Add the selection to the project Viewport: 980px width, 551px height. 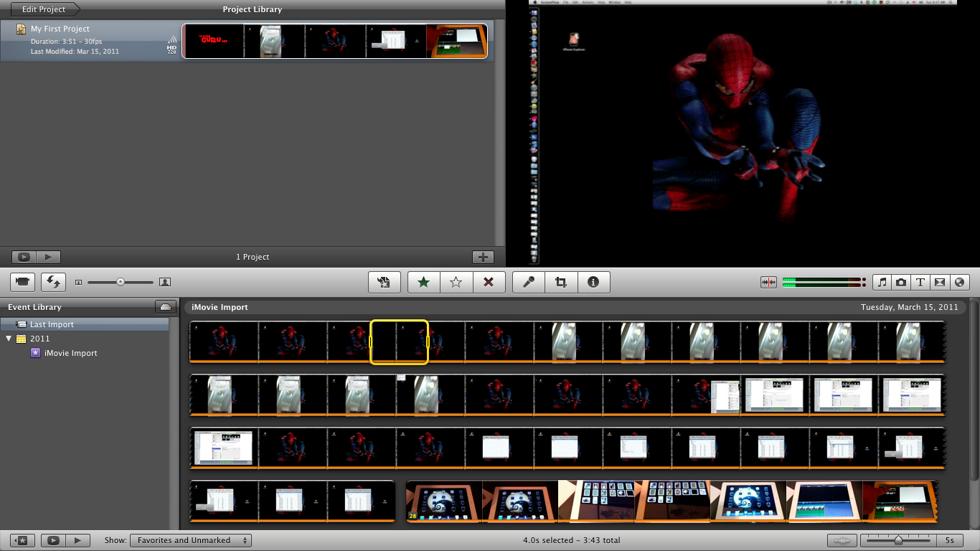pos(384,283)
